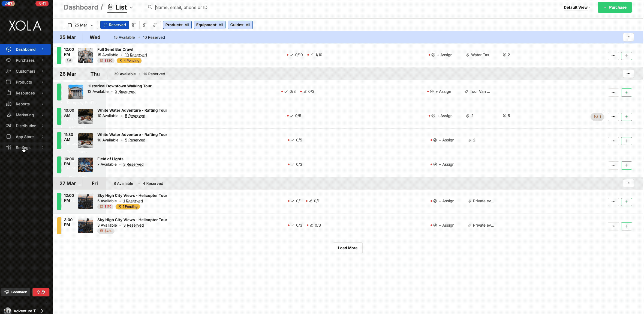Image resolution: width=644 pixels, height=314 pixels.
Task: Open the notification bell showing 41
Action: click(x=42, y=4)
